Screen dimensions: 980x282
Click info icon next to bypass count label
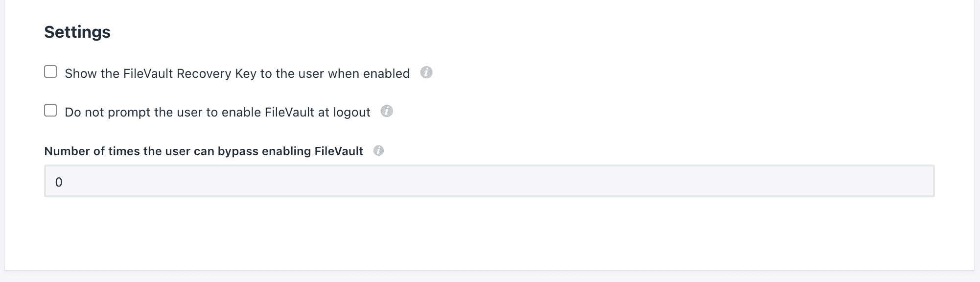pos(378,151)
